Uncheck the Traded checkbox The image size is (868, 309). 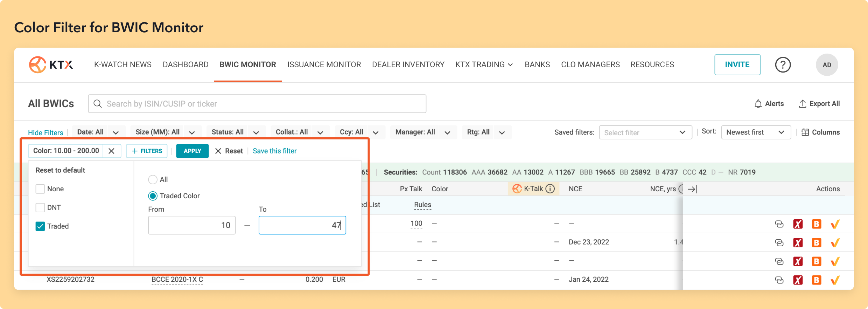pyautogui.click(x=40, y=226)
